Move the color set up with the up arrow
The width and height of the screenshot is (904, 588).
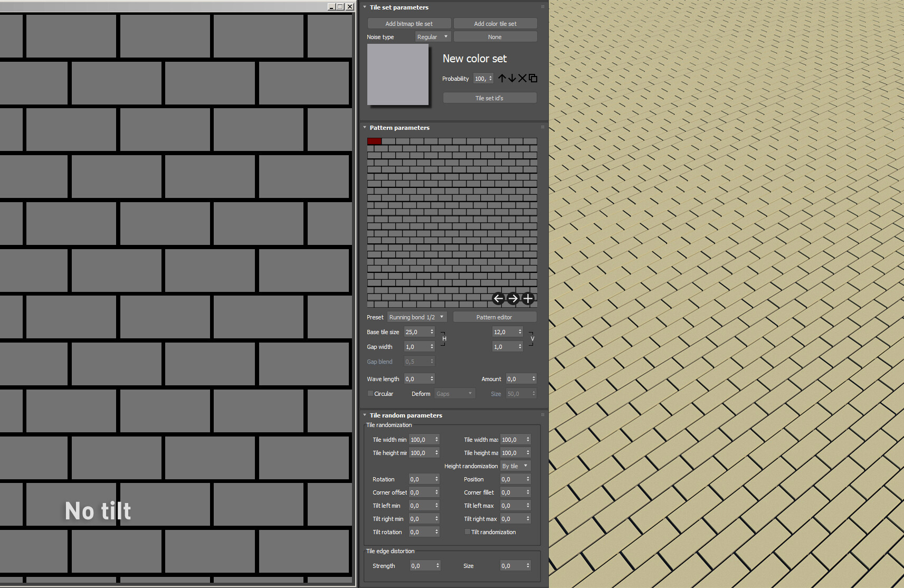(x=502, y=78)
